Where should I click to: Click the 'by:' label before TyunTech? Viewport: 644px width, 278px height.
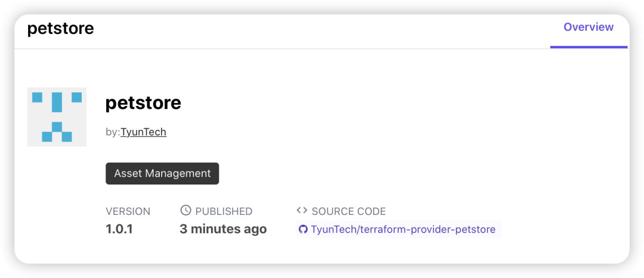(113, 132)
